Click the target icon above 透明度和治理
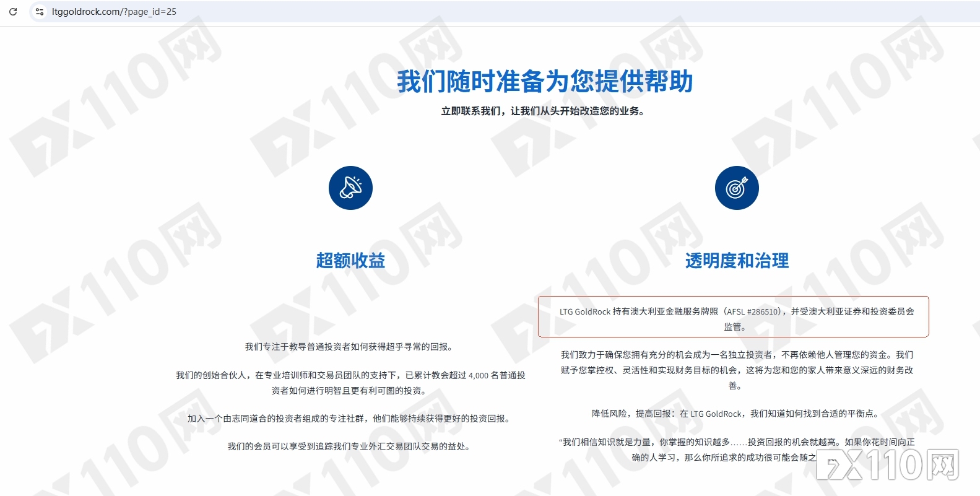This screenshot has width=980, height=496. 737,188
